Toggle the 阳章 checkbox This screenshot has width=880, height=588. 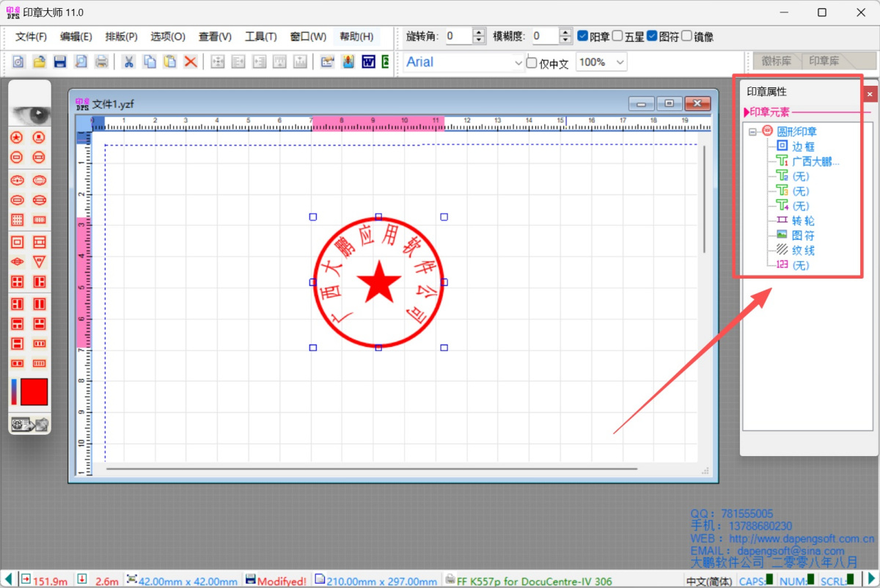pyautogui.click(x=583, y=36)
